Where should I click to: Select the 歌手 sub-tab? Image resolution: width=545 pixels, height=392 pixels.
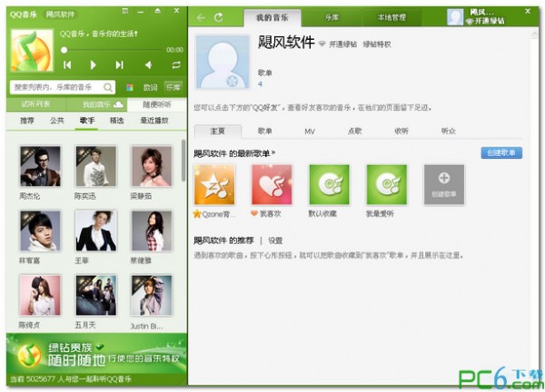coord(87,121)
